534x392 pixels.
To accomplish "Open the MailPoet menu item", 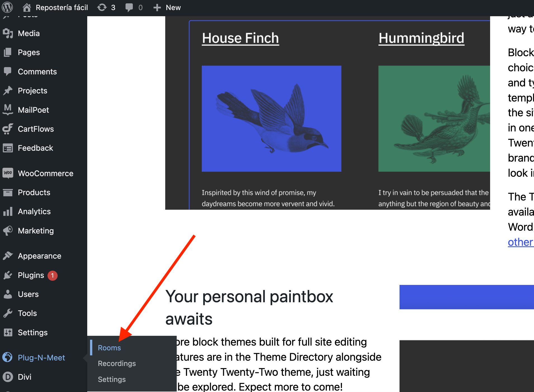I will coord(33,110).
